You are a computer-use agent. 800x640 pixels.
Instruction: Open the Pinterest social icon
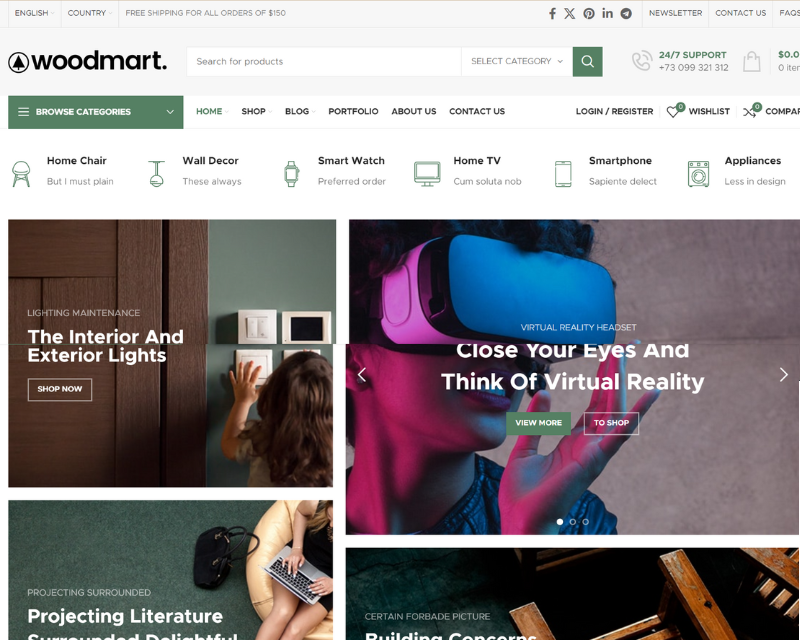pos(589,13)
